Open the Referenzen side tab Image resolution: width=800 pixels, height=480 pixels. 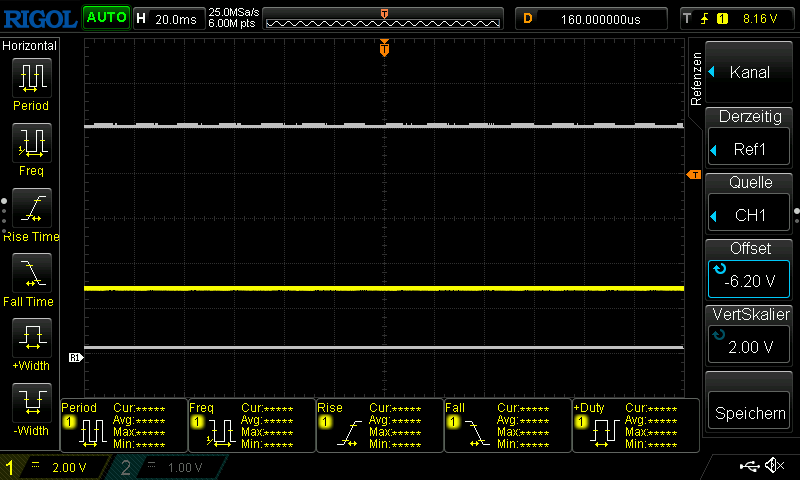pos(696,78)
